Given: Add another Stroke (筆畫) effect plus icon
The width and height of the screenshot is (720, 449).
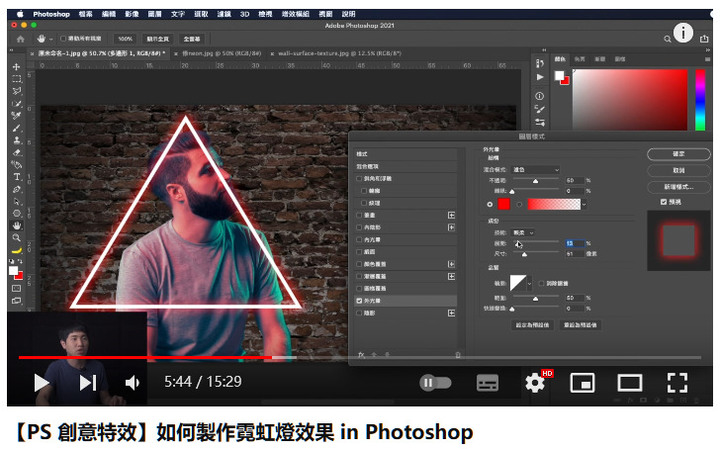Looking at the screenshot, I should (x=451, y=215).
